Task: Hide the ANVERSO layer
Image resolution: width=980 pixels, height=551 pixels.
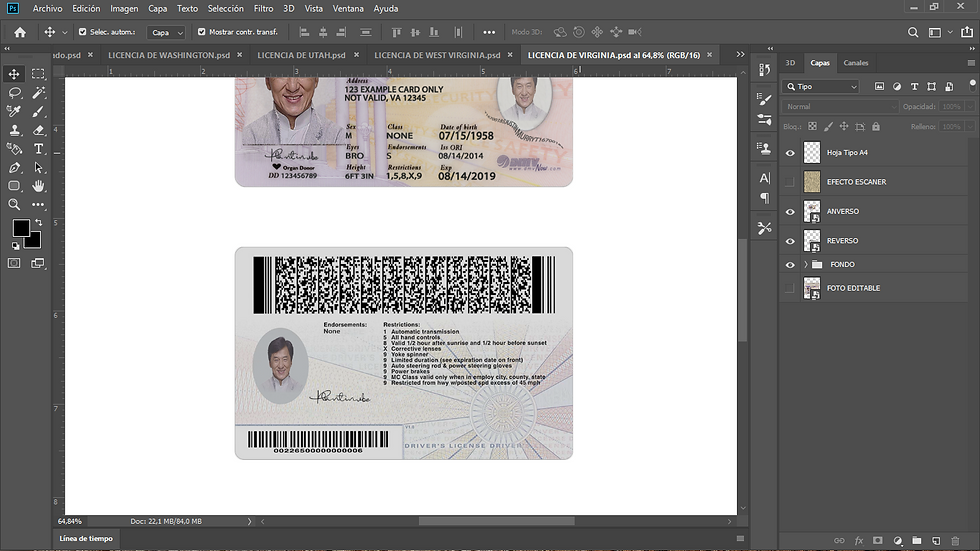Action: 790,212
